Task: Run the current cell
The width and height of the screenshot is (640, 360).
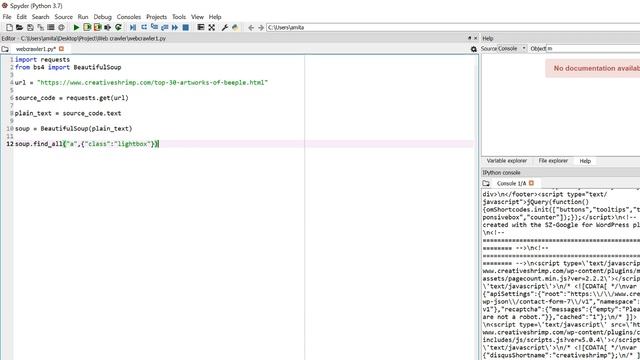Action: point(87,27)
